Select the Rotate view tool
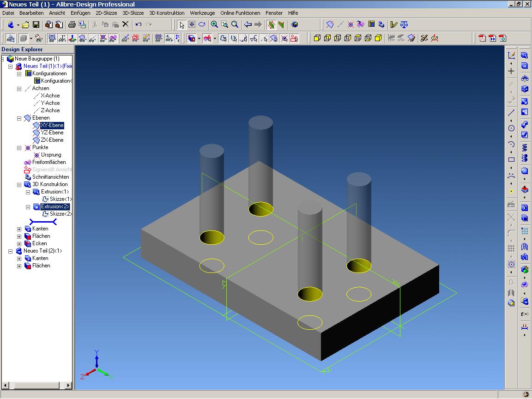The height and width of the screenshot is (399, 532). [202, 24]
